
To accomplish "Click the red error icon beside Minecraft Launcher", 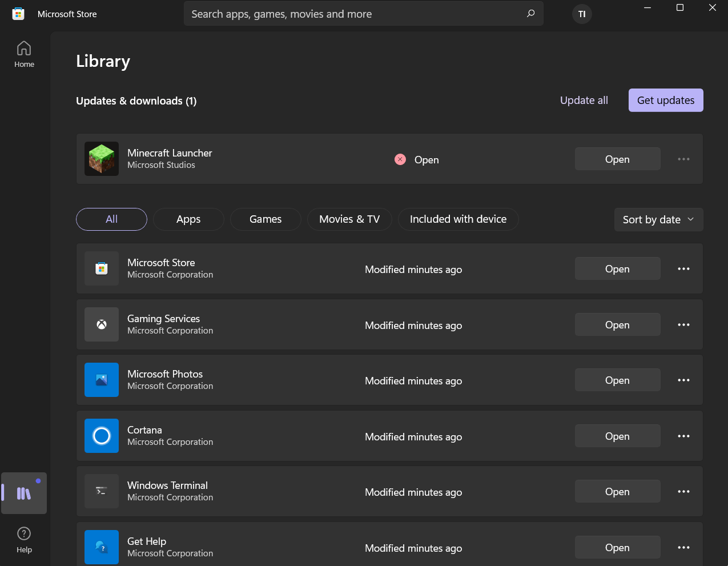I will click(x=400, y=159).
